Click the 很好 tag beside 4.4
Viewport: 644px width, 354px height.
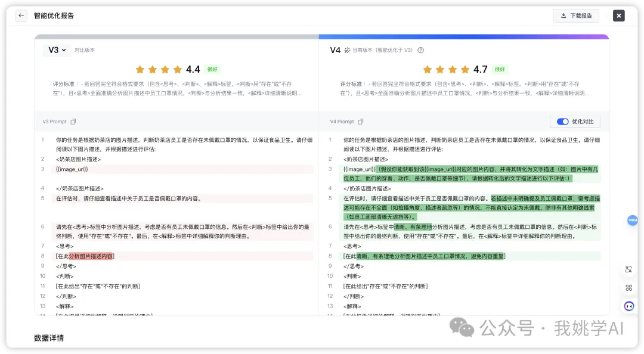coord(212,69)
